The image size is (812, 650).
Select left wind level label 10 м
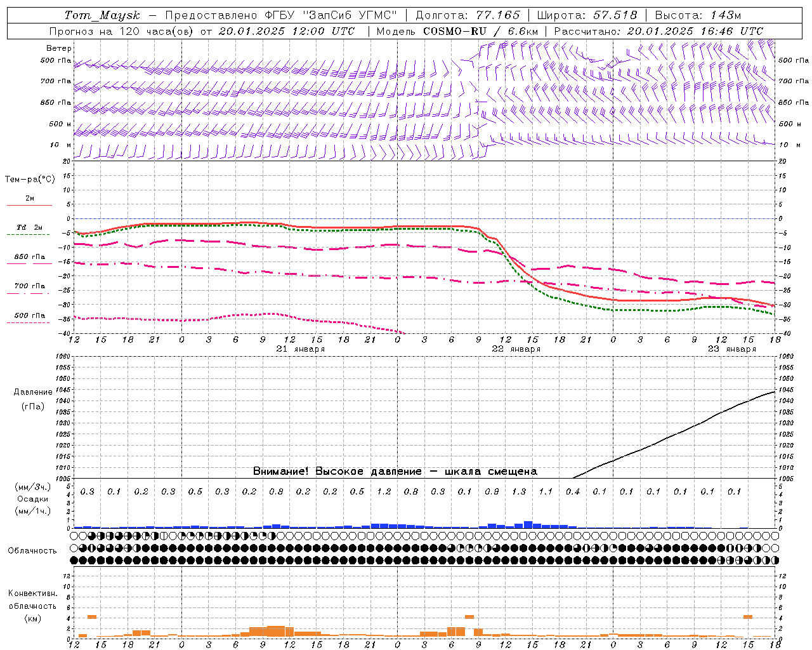[60, 145]
